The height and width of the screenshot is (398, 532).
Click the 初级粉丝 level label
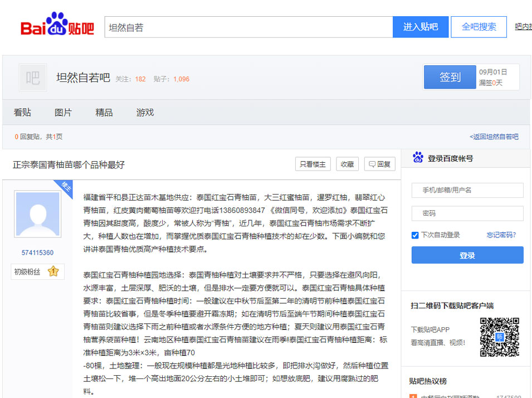coord(27,271)
